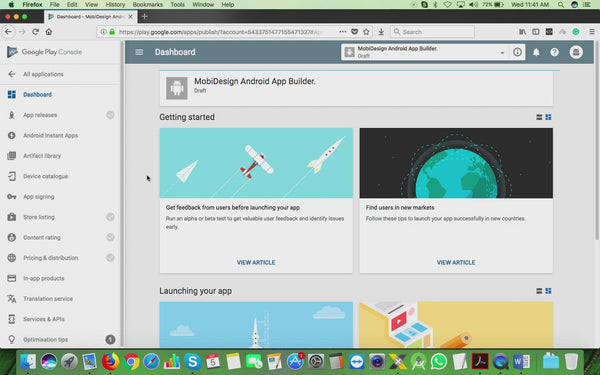Viewport: 600px width, 375px height.
Task: Open the File menu
Action: click(x=54, y=5)
